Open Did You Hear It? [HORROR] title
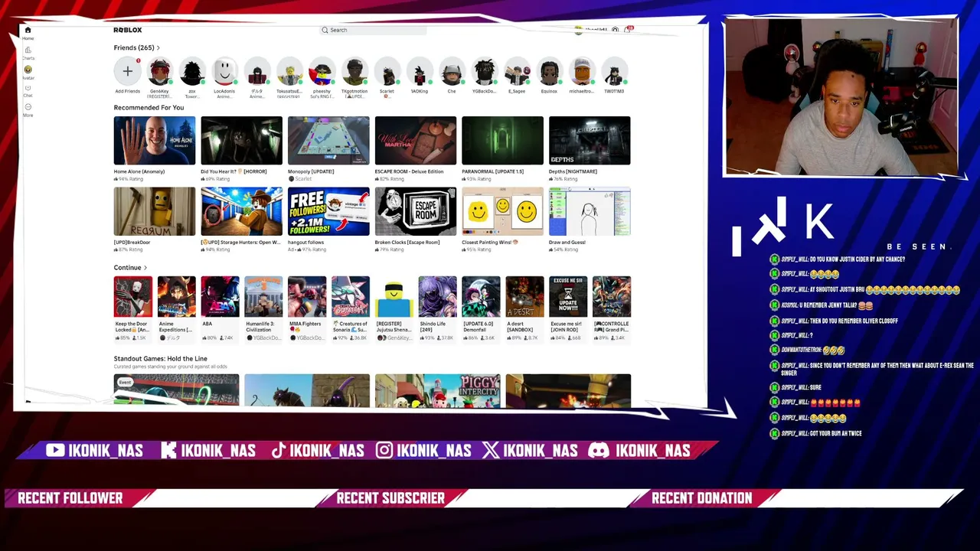The width and height of the screenshot is (980, 551). click(234, 171)
